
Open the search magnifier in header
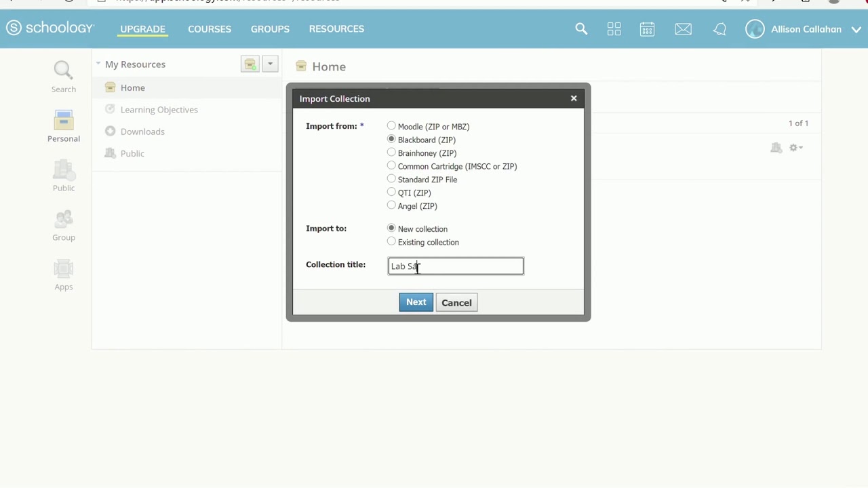[581, 28]
